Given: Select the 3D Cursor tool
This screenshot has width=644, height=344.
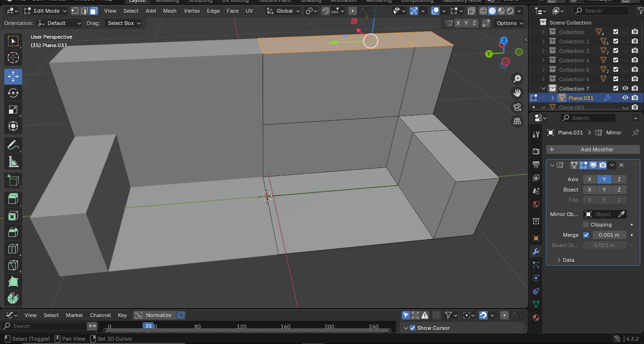Looking at the screenshot, I should (x=13, y=58).
